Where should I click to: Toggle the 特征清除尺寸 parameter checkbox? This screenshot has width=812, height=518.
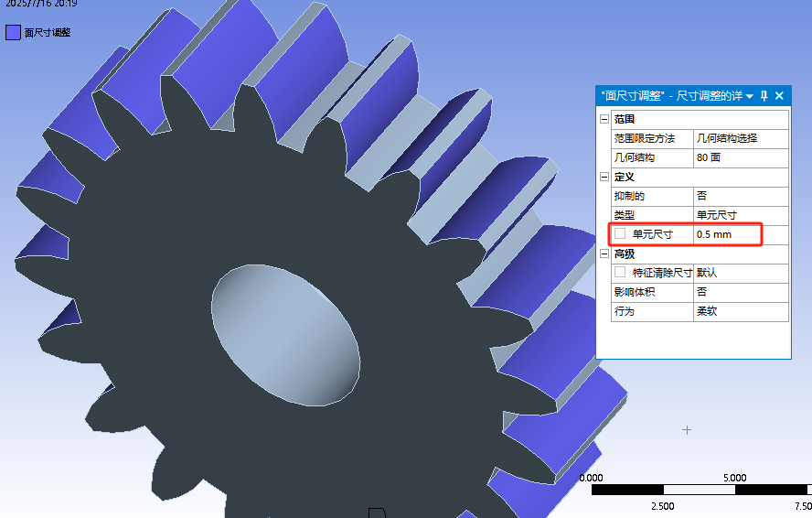(x=620, y=273)
